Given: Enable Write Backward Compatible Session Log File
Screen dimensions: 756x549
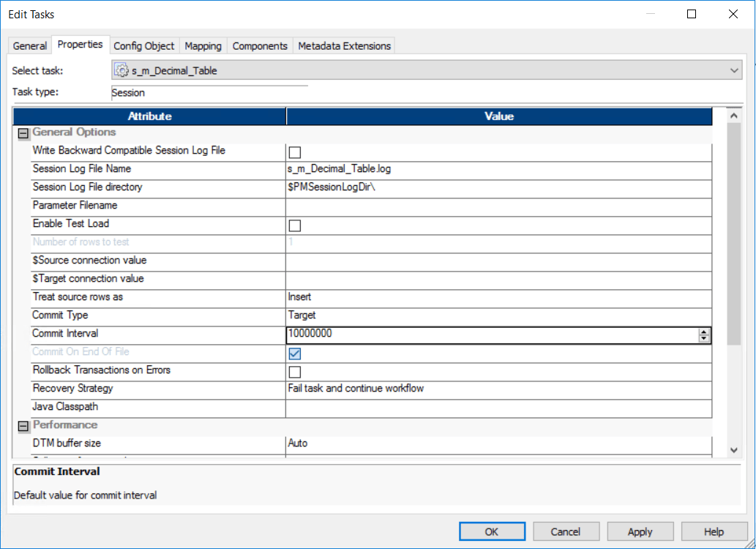Looking at the screenshot, I should click(294, 152).
